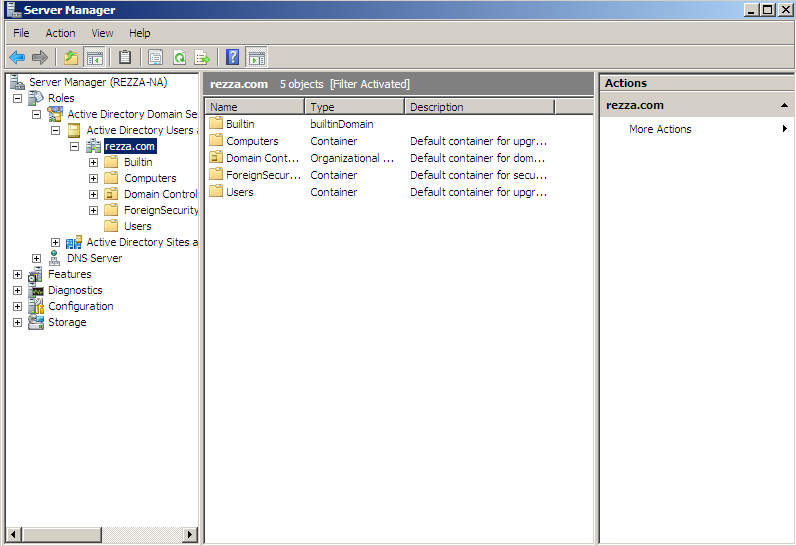
Task: Expand the Computers tree folder
Action: [x=93, y=178]
